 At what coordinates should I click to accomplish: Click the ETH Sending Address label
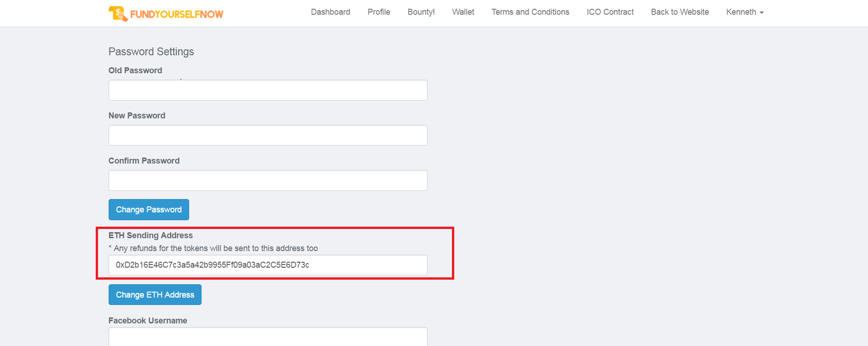tap(150, 235)
